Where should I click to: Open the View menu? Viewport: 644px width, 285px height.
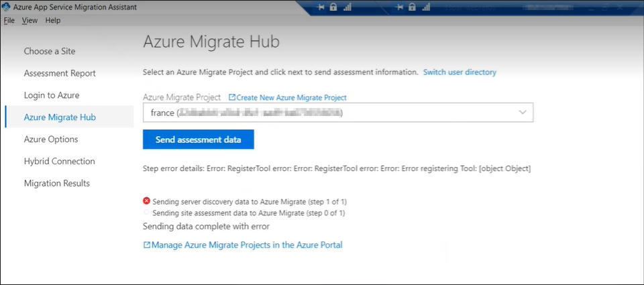click(x=30, y=20)
